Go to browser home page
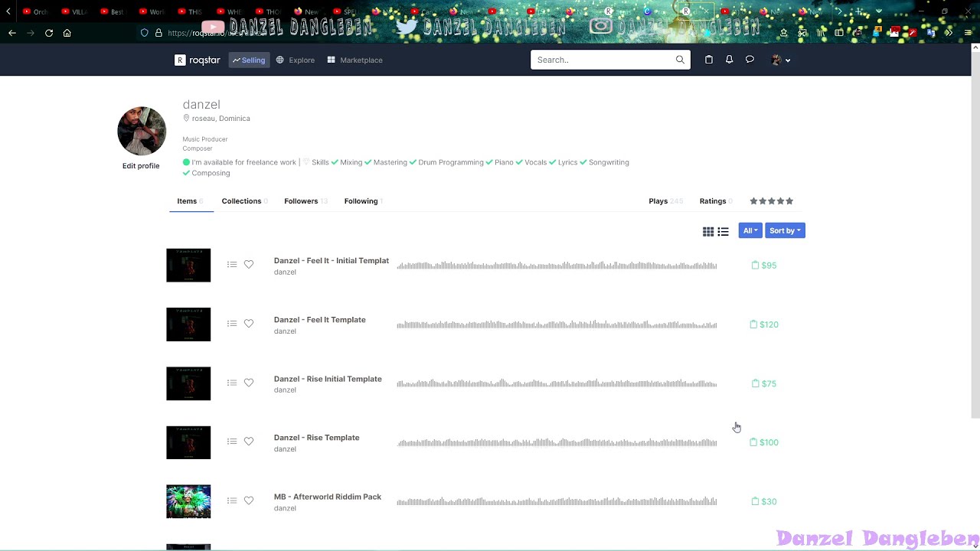The width and height of the screenshot is (980, 551). tap(67, 33)
